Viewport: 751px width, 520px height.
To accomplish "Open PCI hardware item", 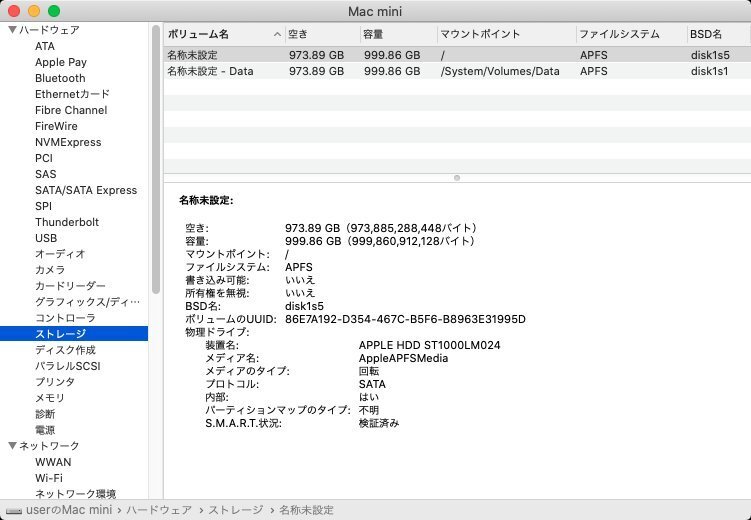I will (x=44, y=158).
